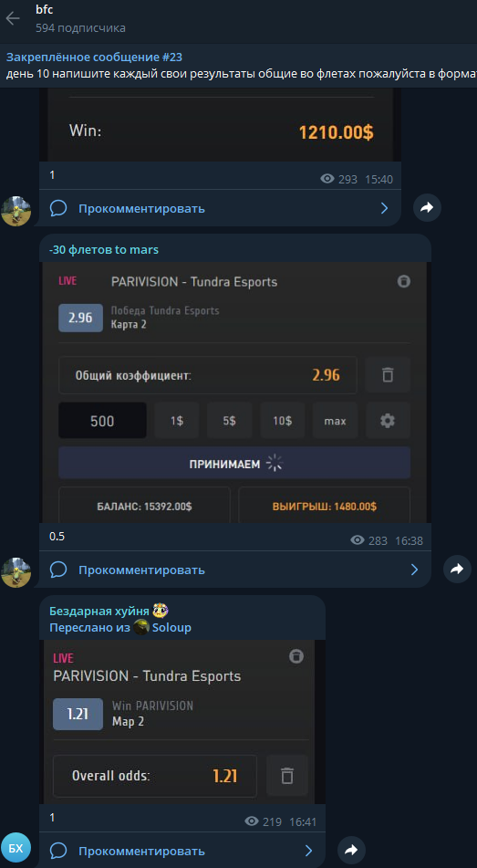Screen dimensions: 477x868
Task: Open the bfc channel header info
Action: 80,18
